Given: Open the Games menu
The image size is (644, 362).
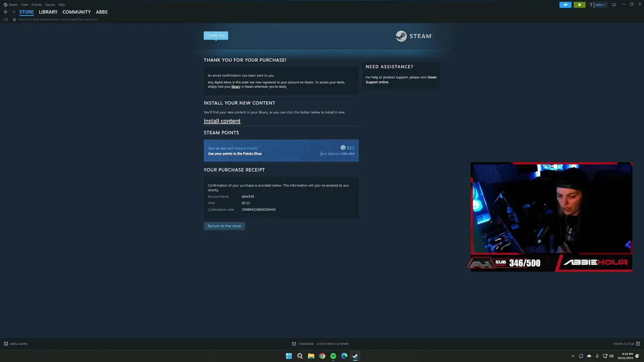Looking at the screenshot, I should tap(50, 5).
